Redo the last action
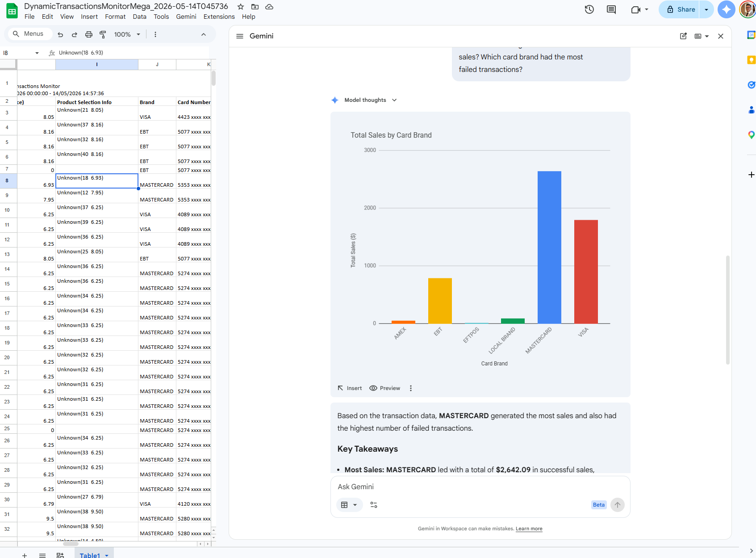 click(75, 34)
